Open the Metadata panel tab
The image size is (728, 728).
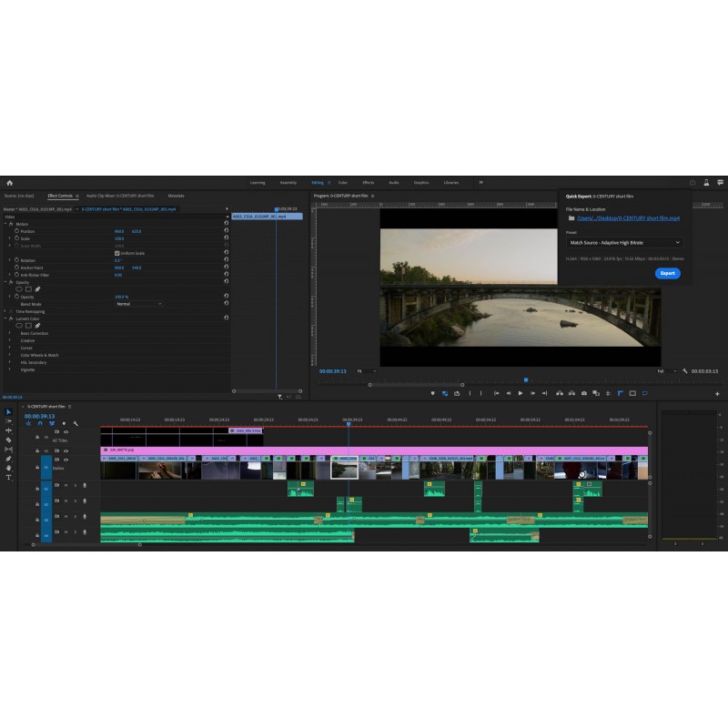(176, 196)
